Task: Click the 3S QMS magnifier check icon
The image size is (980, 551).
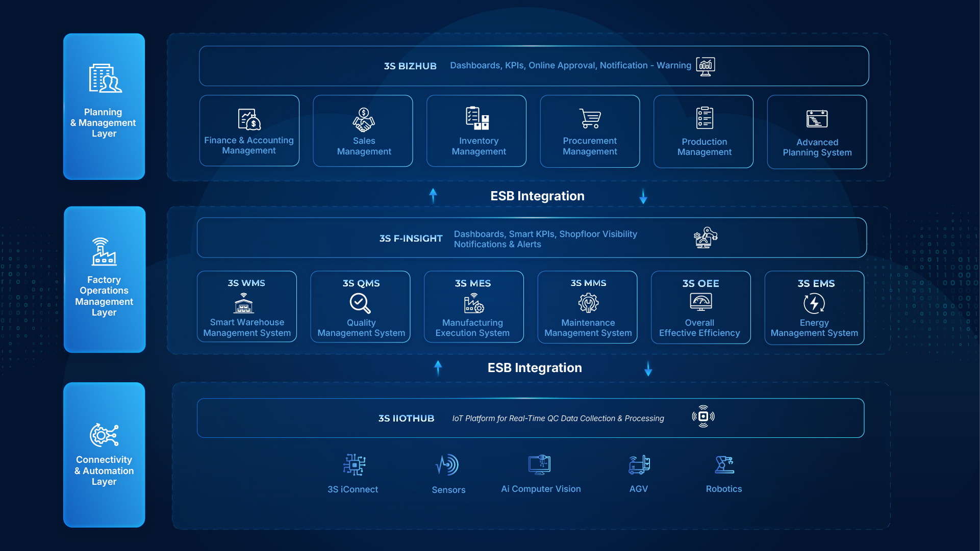Action: [360, 303]
